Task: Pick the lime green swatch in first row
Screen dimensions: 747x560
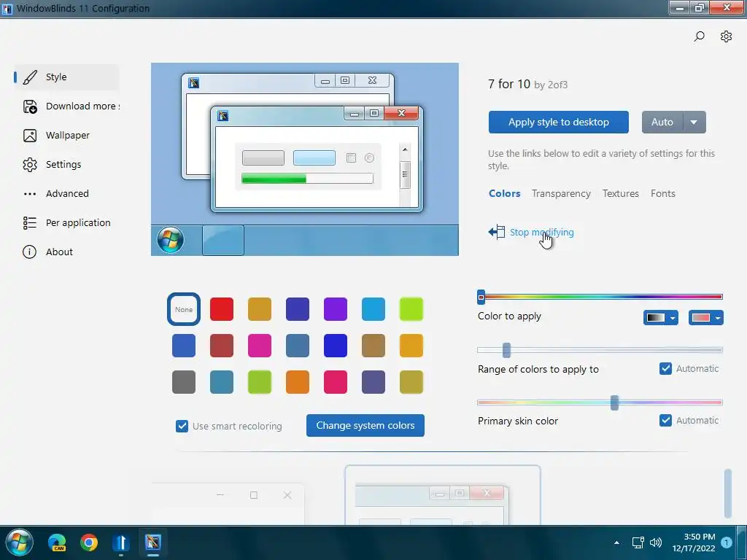Action: 411,309
